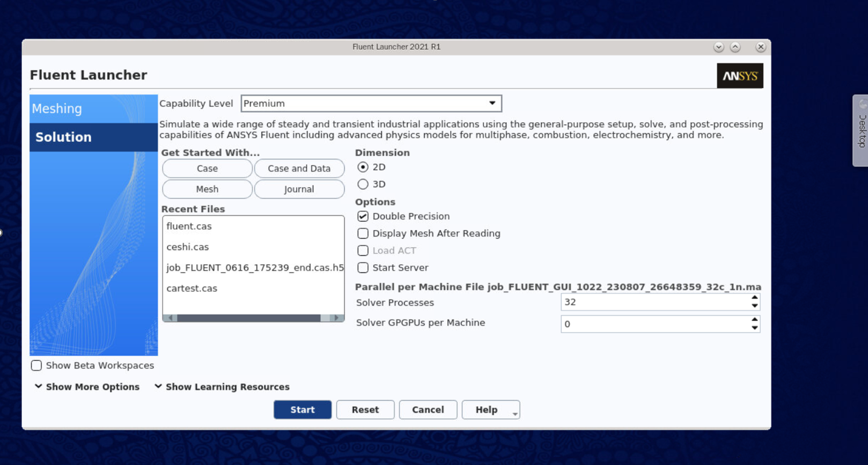Decrease Solver GPGPUs per Machine value
868x465 pixels.
[754, 328]
